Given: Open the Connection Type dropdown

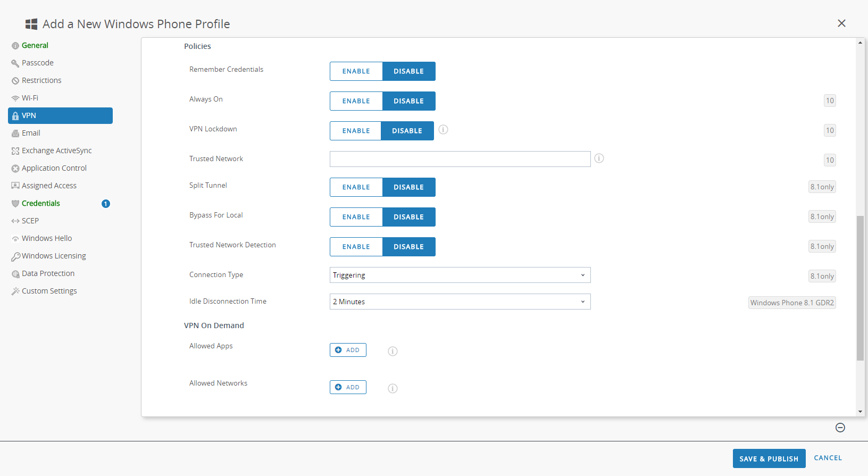Looking at the screenshot, I should [x=460, y=275].
